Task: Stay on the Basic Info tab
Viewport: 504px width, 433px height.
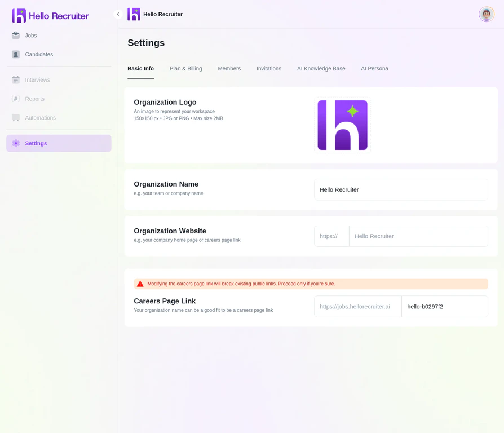Action: pyautogui.click(x=140, y=68)
